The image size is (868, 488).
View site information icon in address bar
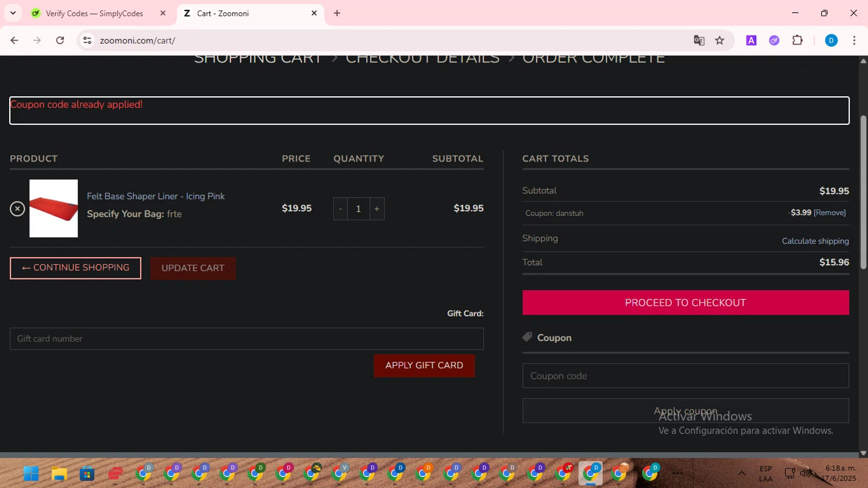point(87,41)
